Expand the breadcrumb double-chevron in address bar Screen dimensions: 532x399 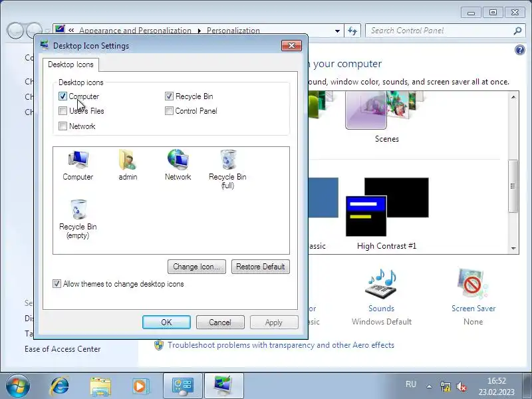click(x=71, y=31)
